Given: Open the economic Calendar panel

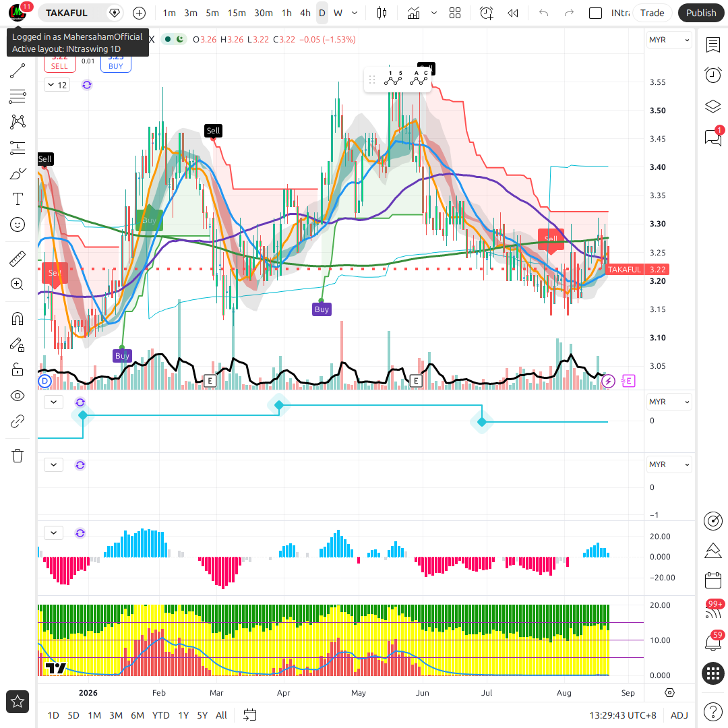Looking at the screenshot, I should (712, 580).
